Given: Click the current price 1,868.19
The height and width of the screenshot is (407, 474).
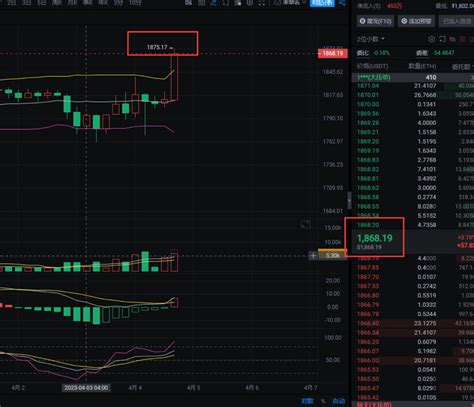Looking at the screenshot, I should point(375,238).
